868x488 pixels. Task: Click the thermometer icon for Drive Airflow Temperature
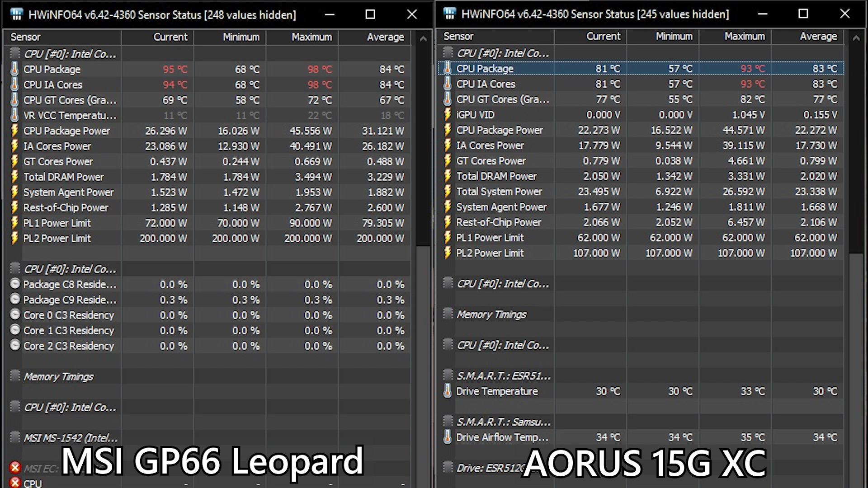(x=448, y=437)
